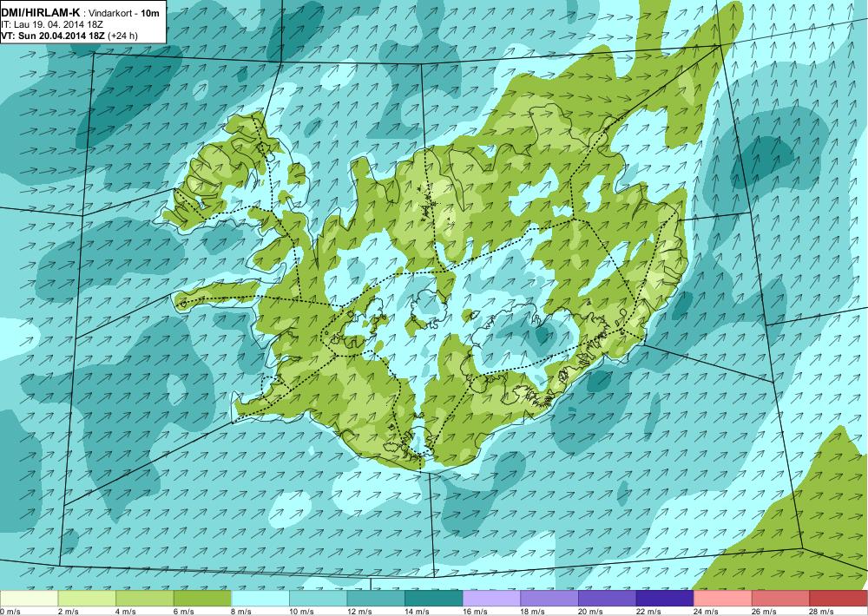The height and width of the screenshot is (616, 868).
Task: Click the medium purple 18–20 m/s legend swatch
Action: coord(549,599)
